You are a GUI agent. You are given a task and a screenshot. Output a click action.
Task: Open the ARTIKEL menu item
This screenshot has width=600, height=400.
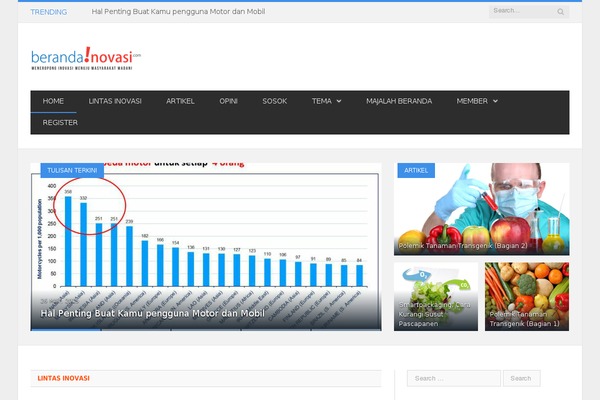click(x=180, y=101)
